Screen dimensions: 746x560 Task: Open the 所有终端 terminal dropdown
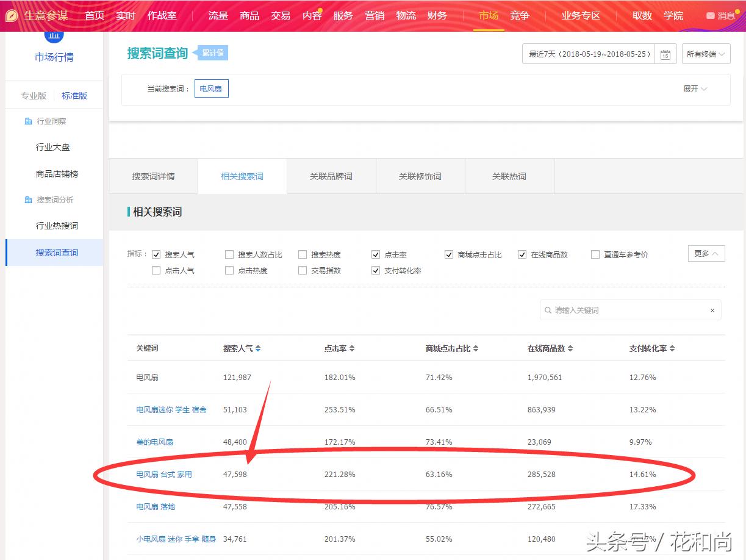(x=706, y=53)
